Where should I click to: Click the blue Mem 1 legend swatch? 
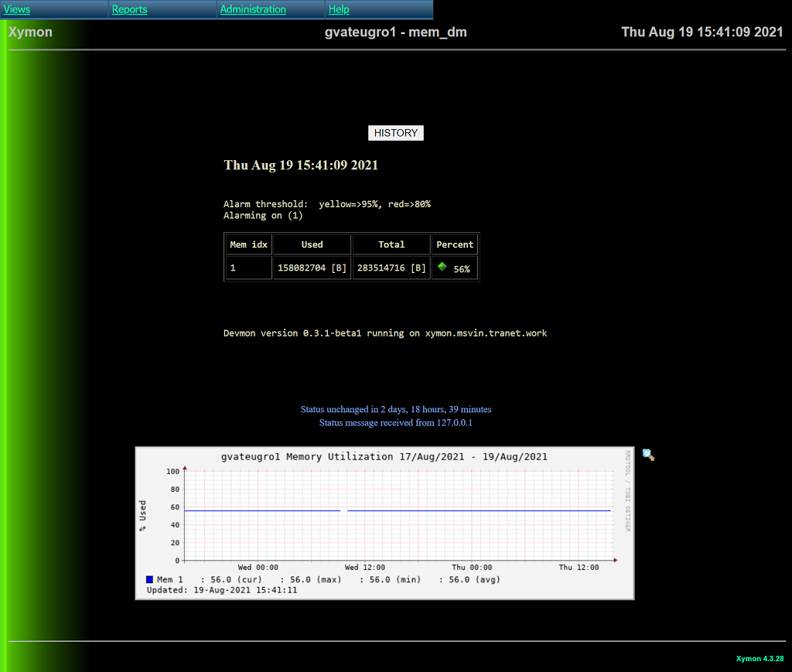tap(149, 579)
